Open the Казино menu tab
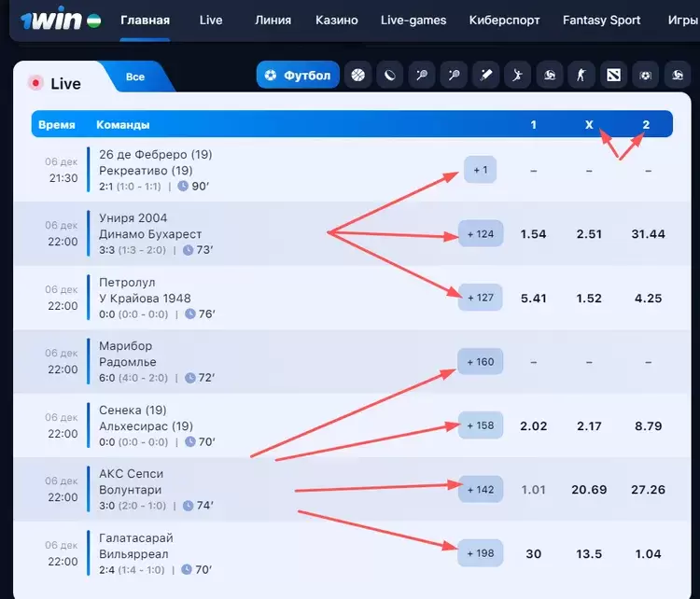Viewport: 700px width, 599px height. (336, 20)
